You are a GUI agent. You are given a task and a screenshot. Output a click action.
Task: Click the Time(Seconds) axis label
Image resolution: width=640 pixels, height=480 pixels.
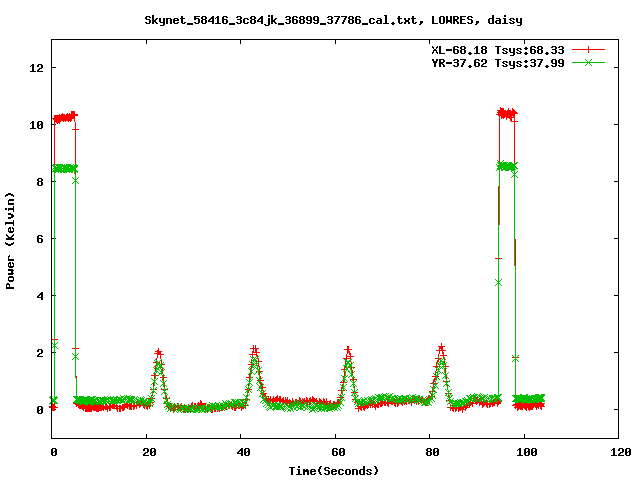click(x=333, y=471)
